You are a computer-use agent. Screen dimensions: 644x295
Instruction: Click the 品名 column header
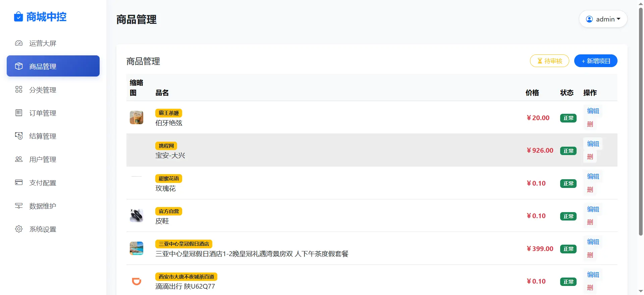pyautogui.click(x=162, y=93)
